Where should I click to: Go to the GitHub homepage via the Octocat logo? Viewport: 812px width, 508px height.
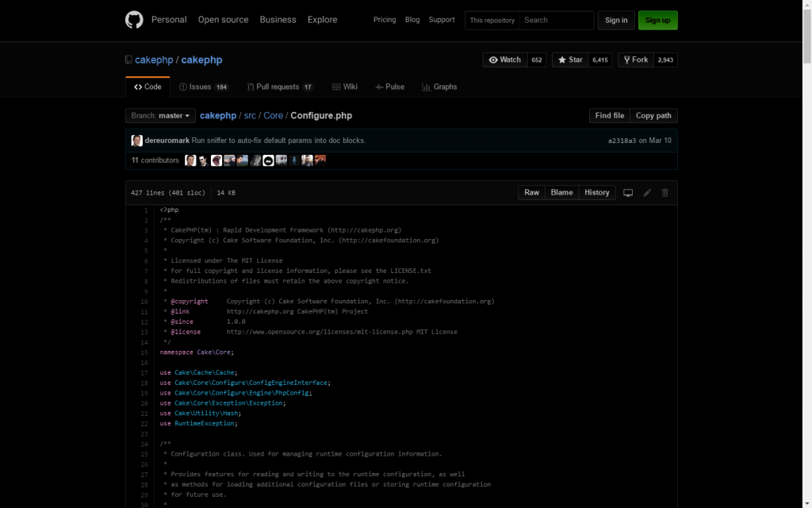coord(134,20)
